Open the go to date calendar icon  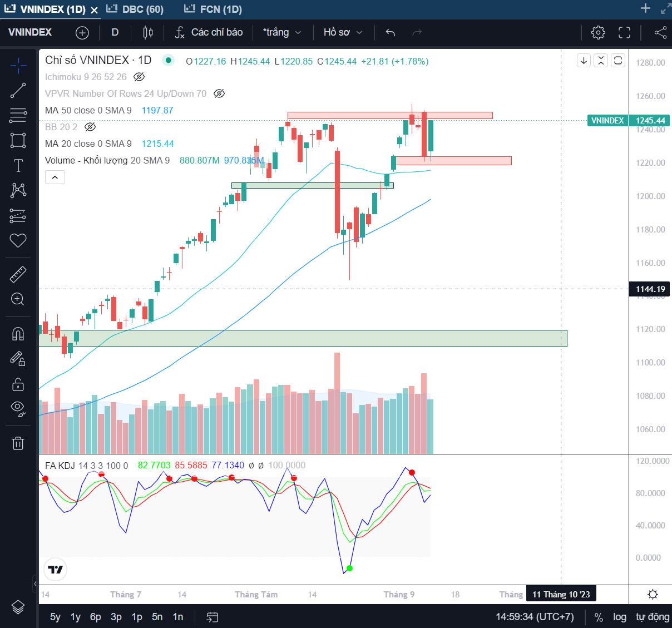[212, 617]
